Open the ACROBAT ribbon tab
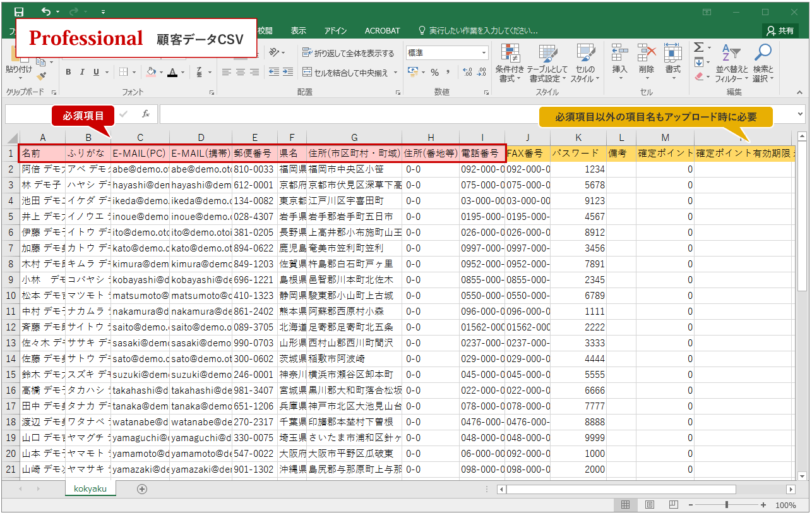The width and height of the screenshot is (812, 515). click(x=382, y=30)
